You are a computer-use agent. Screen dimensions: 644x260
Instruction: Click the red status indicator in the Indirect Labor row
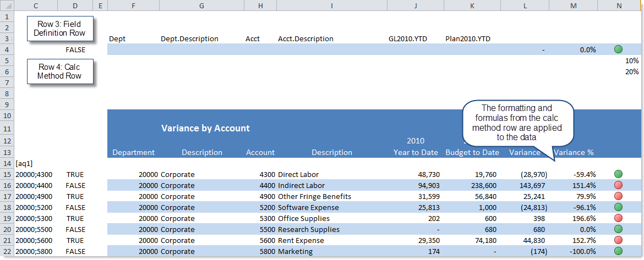[618, 185]
